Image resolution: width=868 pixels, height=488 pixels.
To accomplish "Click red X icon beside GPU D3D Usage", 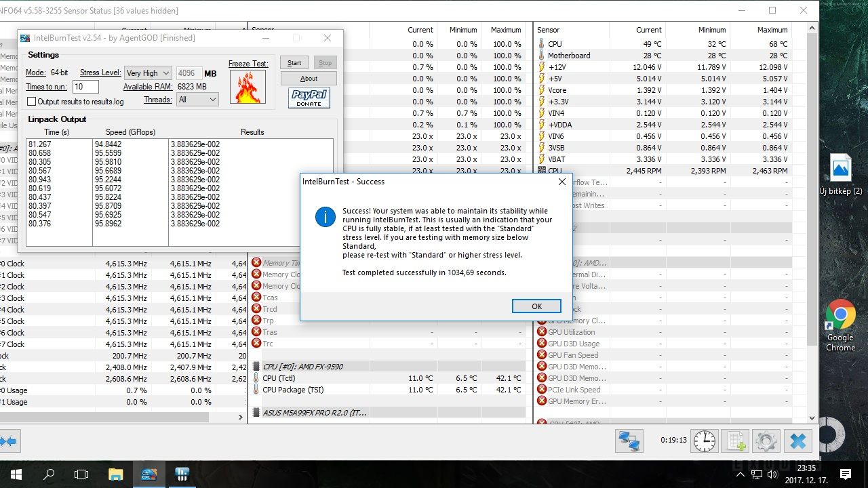I will coord(542,343).
